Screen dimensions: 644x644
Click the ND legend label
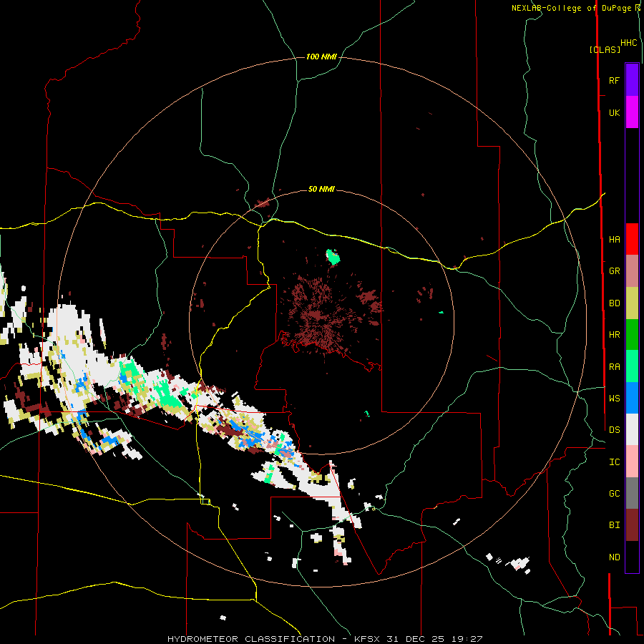[615, 557]
